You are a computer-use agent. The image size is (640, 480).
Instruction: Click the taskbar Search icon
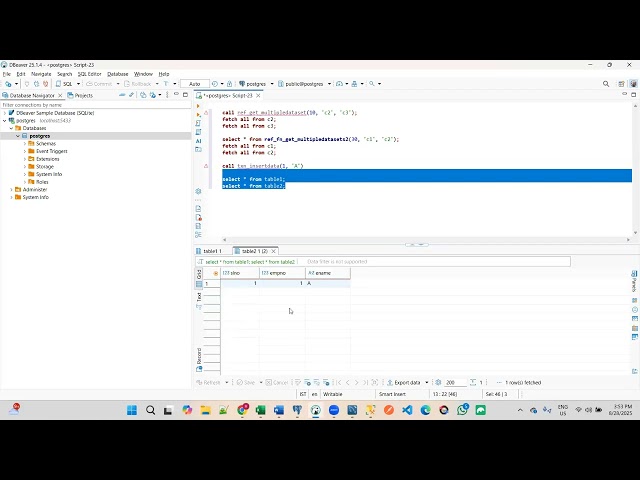pyautogui.click(x=150, y=410)
